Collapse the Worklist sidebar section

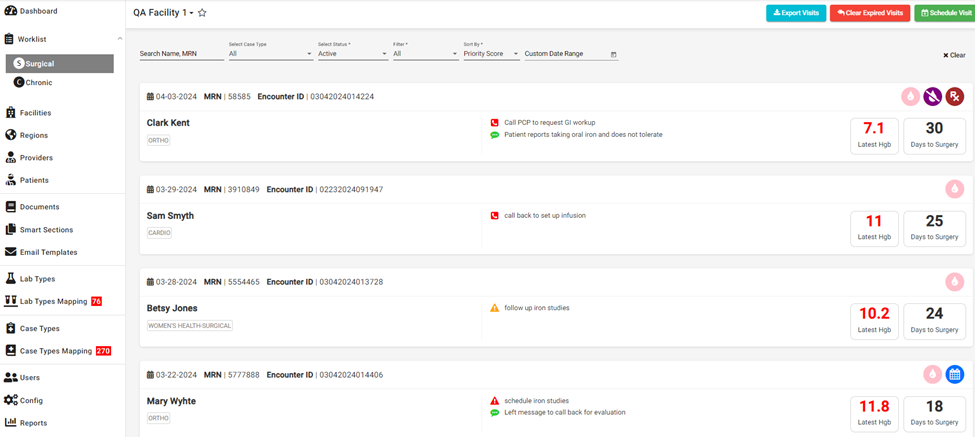(x=120, y=39)
